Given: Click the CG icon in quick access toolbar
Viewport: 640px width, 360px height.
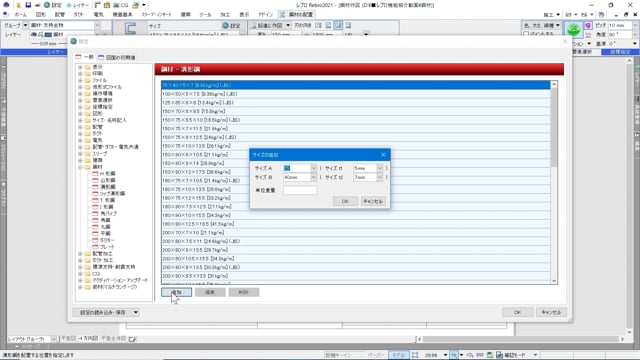Looking at the screenshot, I should [120, 5].
